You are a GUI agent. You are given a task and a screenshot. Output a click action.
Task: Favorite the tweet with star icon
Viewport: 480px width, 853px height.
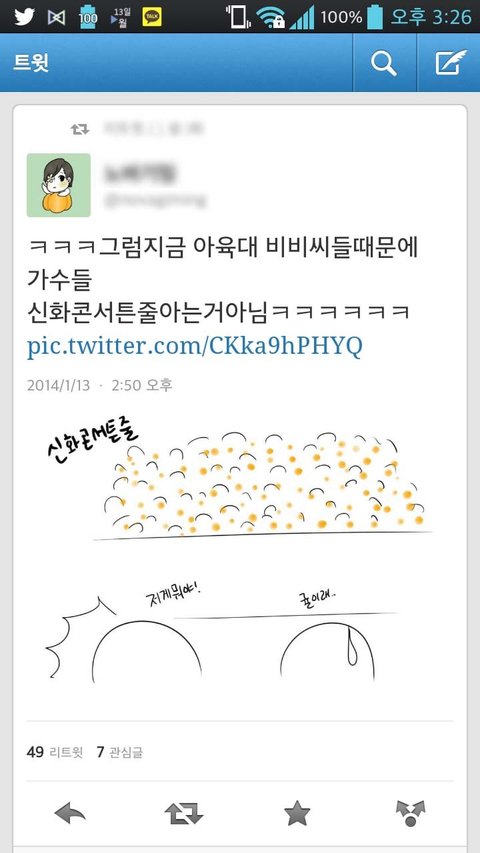coord(297,814)
